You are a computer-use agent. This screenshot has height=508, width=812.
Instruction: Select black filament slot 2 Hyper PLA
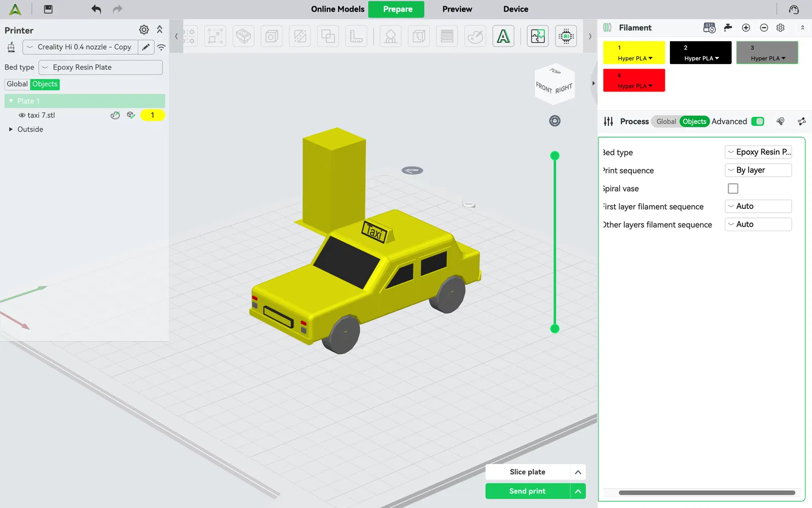tap(700, 52)
